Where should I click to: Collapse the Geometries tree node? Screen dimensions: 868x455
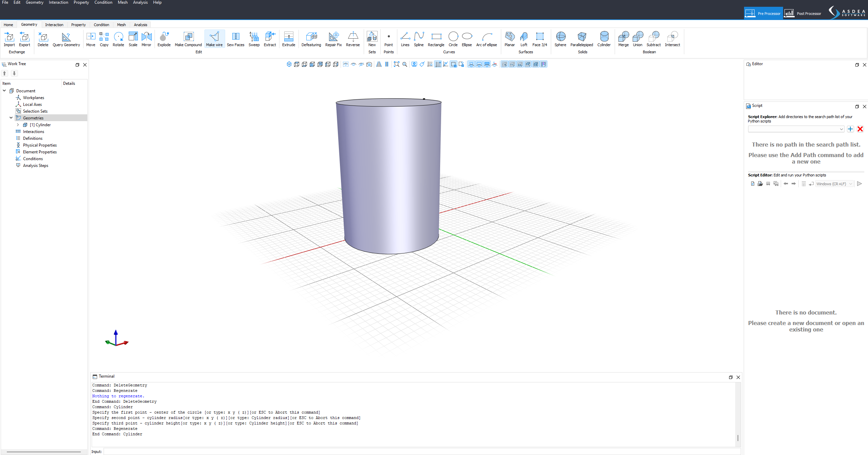coord(11,118)
